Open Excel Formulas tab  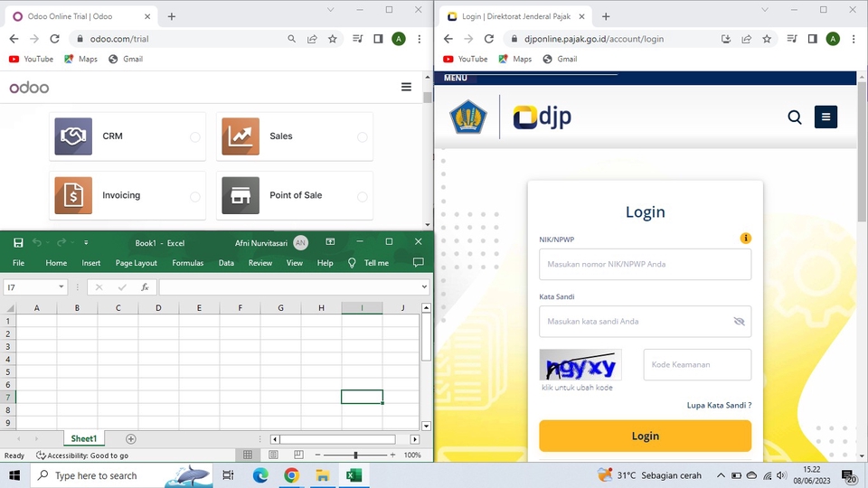188,263
